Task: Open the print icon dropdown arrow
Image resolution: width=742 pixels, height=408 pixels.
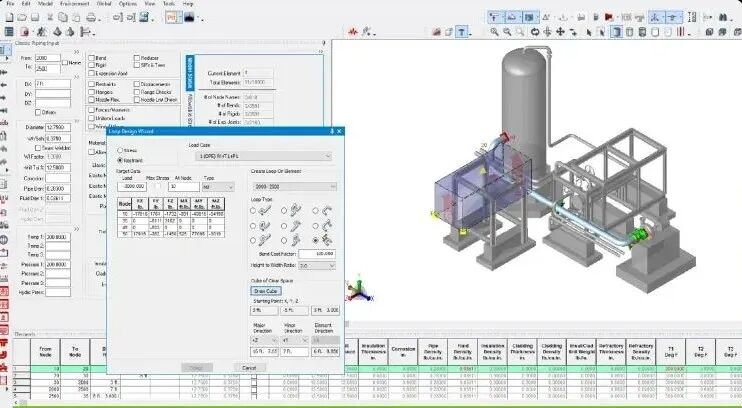Action: tap(100, 19)
